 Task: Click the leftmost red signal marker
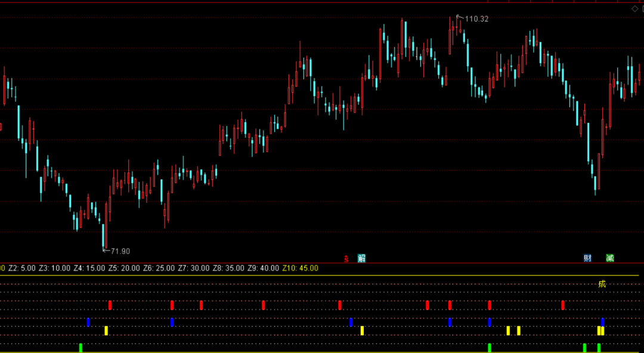110,305
